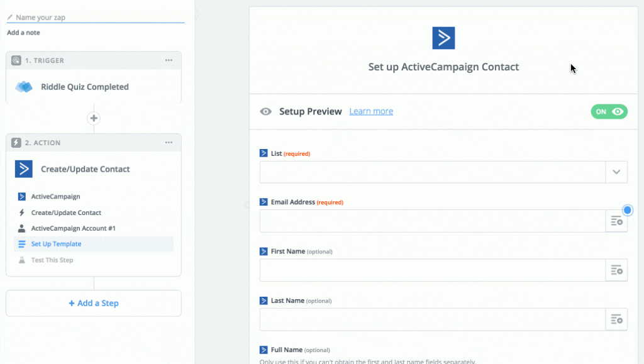
Task: Expand the List dropdown arrow
Action: [x=616, y=172]
